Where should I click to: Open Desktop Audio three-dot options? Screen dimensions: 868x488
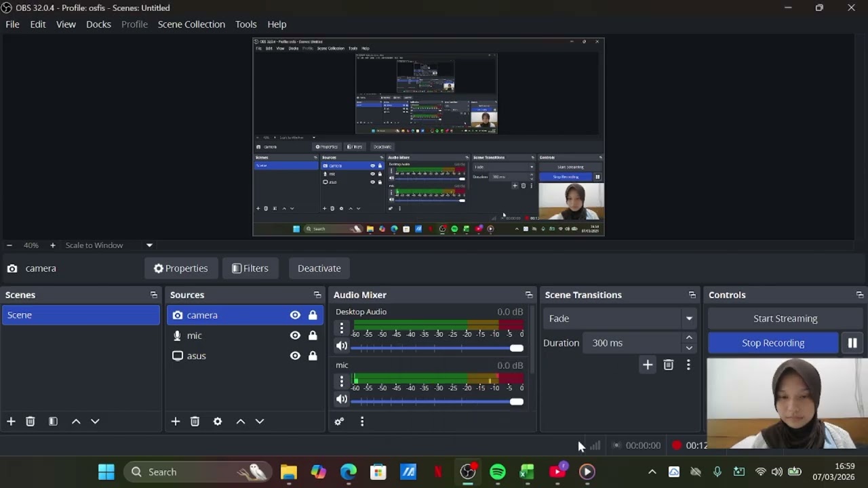click(x=342, y=329)
